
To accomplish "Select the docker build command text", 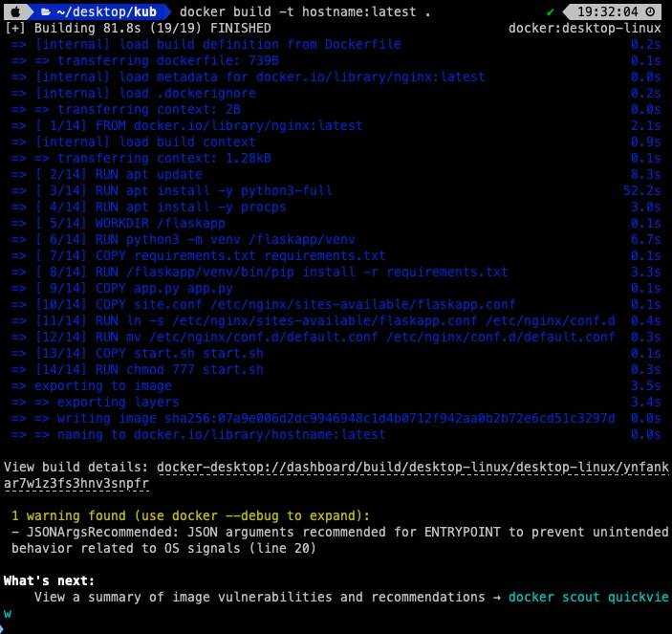I will (x=305, y=12).
